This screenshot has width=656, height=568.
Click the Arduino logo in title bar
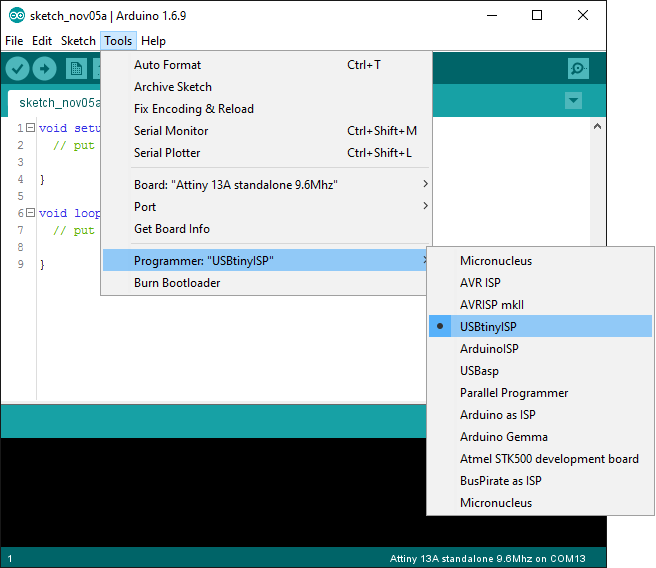pos(17,15)
